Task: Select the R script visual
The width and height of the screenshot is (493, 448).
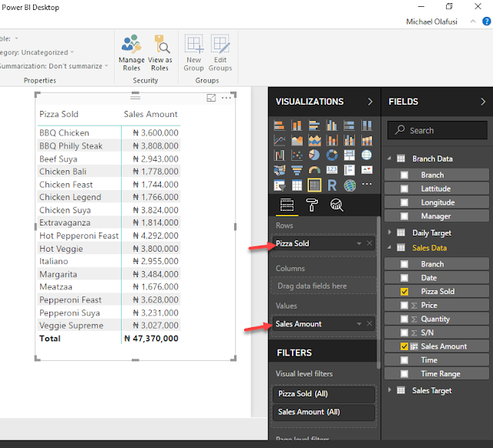Action: coord(332,185)
